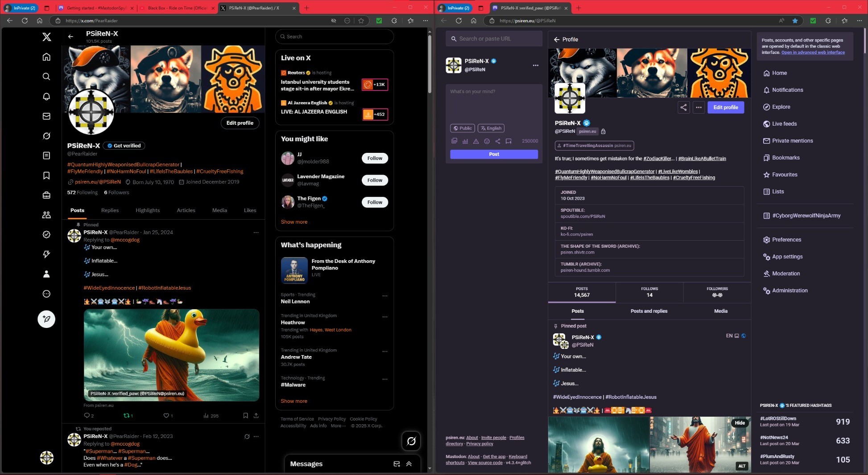
Task: Expand the X Messages drawer
Action: click(409, 464)
